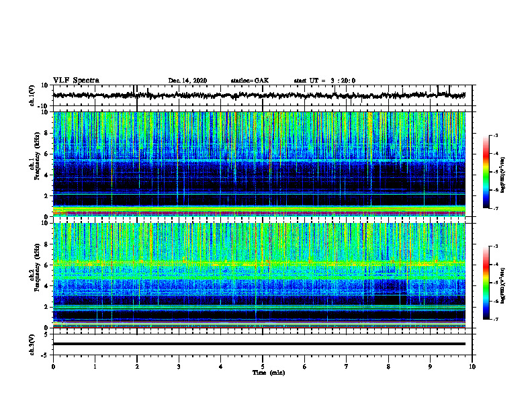The image size is (532, 411).
Task: Click the ch.1 spectrogram color scale bar
Action: 486,172
